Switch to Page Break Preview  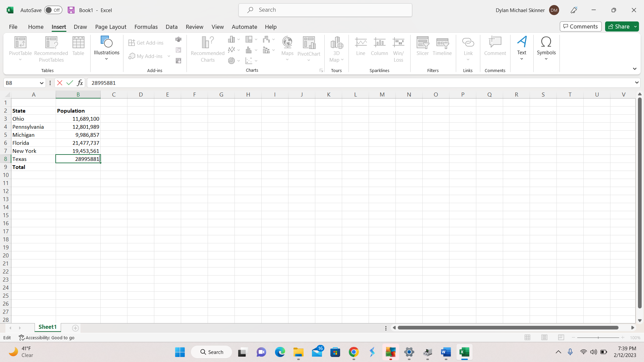click(561, 338)
